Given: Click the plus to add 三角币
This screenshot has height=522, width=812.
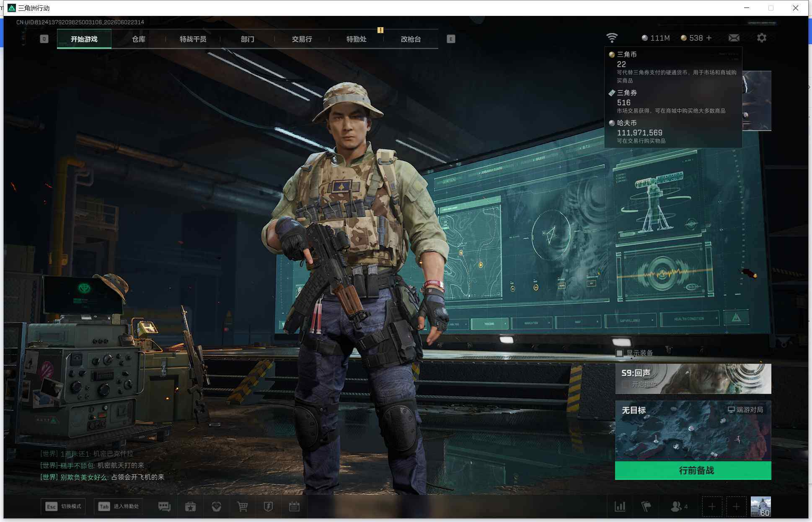Looking at the screenshot, I should 709,38.
